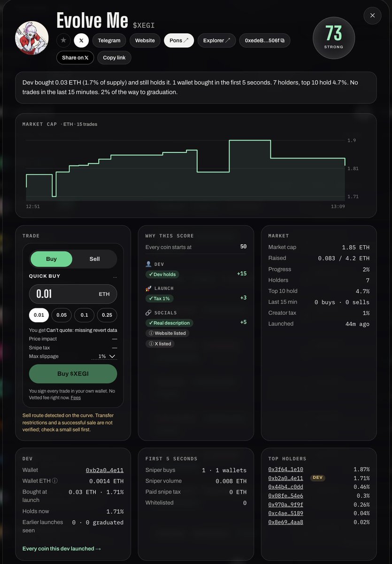Image resolution: width=392 pixels, height=564 pixels.
Task: Click the Copy link button
Action: (115, 57)
